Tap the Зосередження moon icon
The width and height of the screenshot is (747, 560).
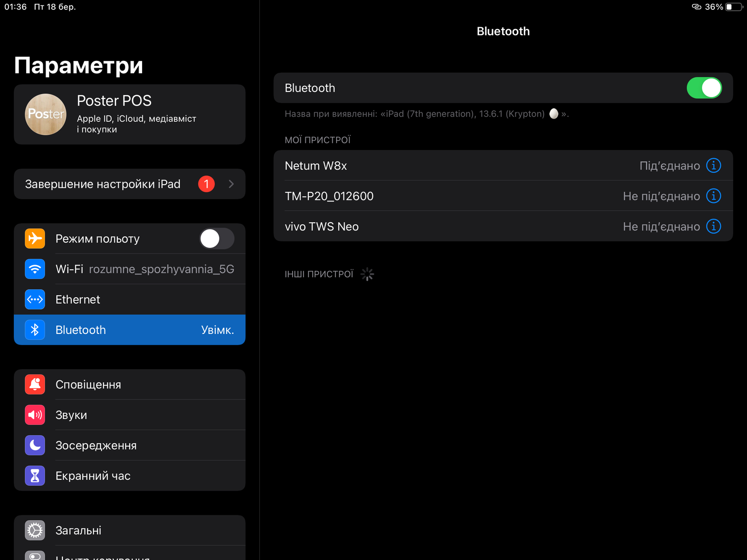click(35, 445)
